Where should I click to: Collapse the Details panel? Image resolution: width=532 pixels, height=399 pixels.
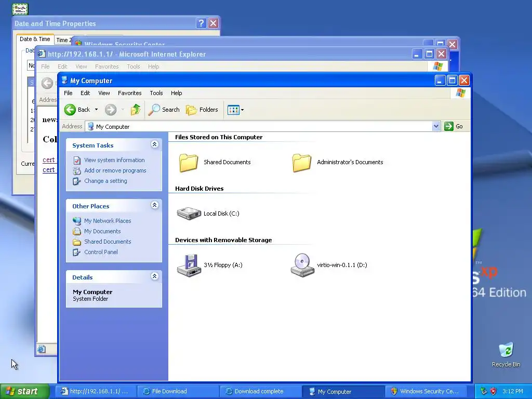[x=155, y=276]
